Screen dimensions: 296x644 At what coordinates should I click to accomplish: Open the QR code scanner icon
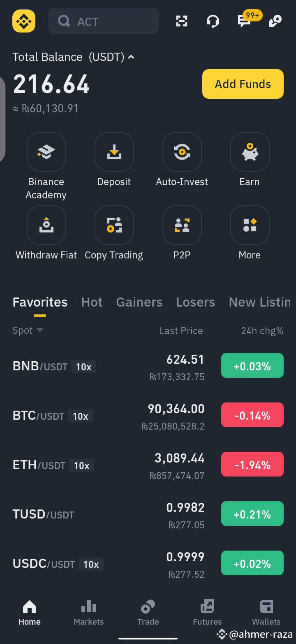(x=182, y=21)
